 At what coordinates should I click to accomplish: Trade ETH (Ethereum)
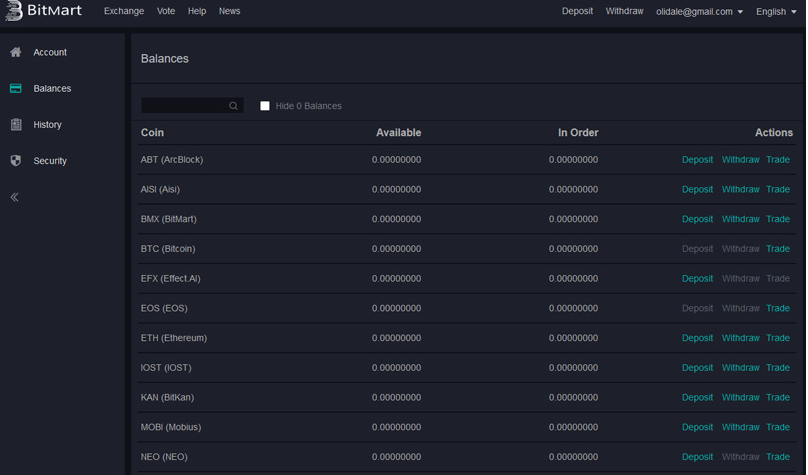tap(778, 338)
